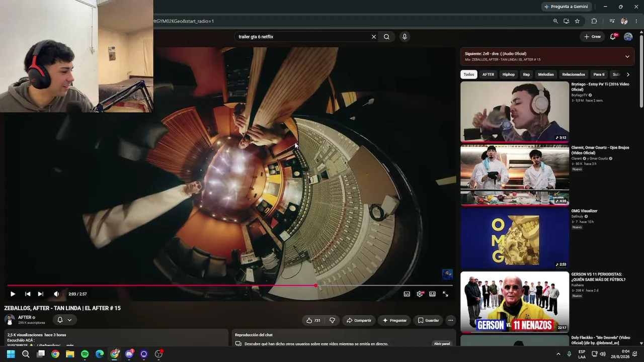Open the 'OMG Visualizer' video title
The width and height of the screenshot is (644, 362).
click(584, 211)
